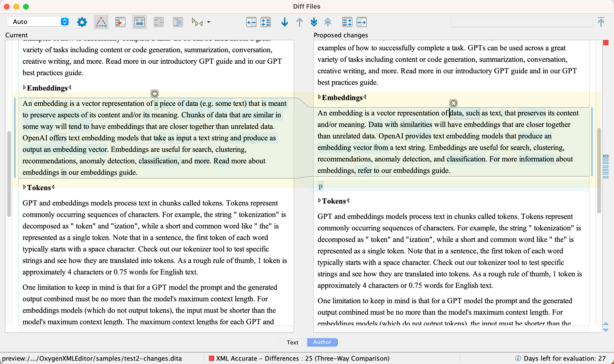Viewport: 614px width, 364px height.
Task: Click the previous difference navigation icon
Action: (300, 22)
